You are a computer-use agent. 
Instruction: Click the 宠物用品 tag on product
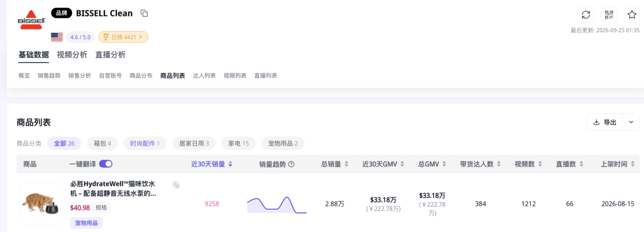point(86,223)
